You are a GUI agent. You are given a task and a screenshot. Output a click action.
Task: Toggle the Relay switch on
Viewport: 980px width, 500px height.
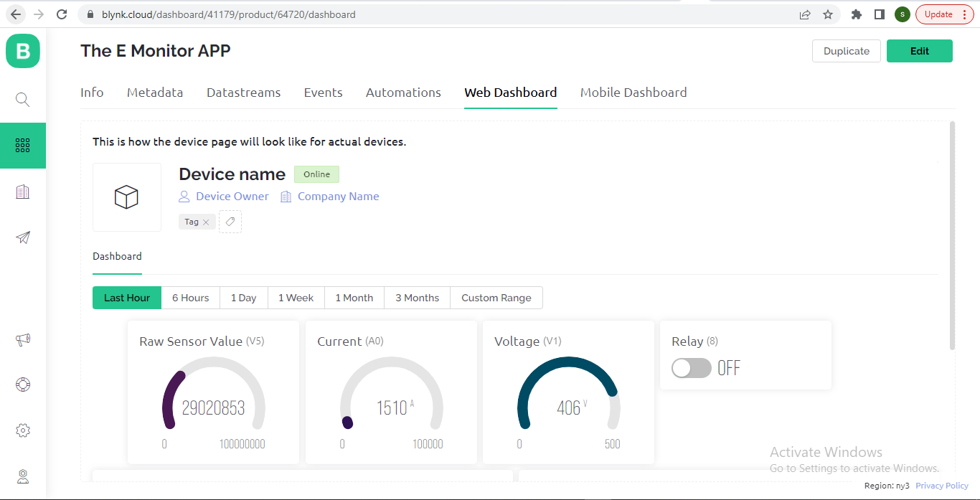[x=692, y=368]
